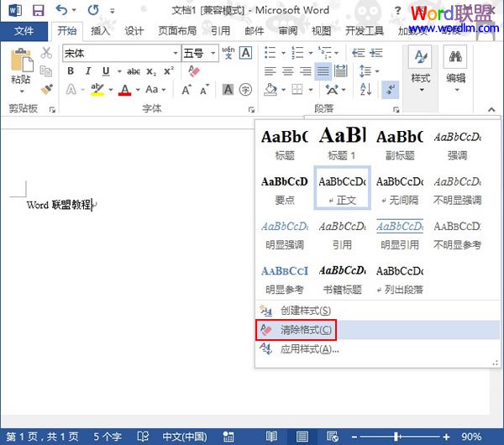Apply red font color button
504x445 pixels.
pyautogui.click(x=124, y=90)
